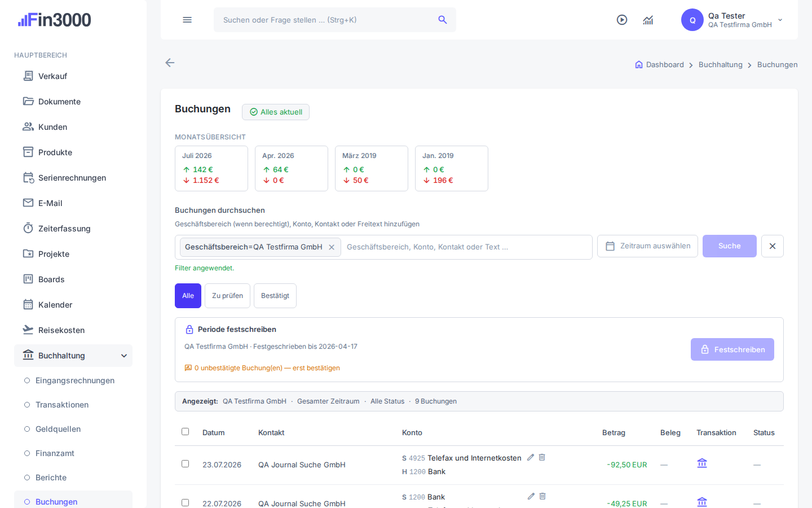Click the Juli 2026 month overview card
Screen dimensions: 812x508
tap(211, 169)
